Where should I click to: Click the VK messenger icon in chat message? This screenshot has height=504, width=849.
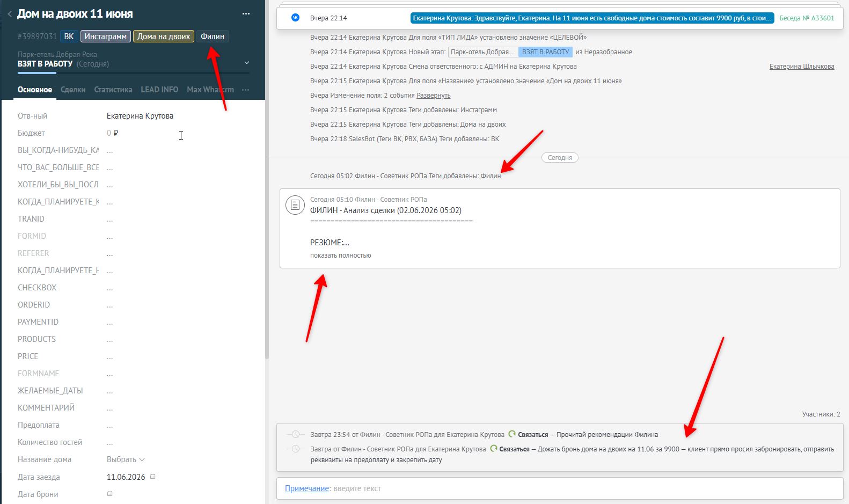click(295, 18)
